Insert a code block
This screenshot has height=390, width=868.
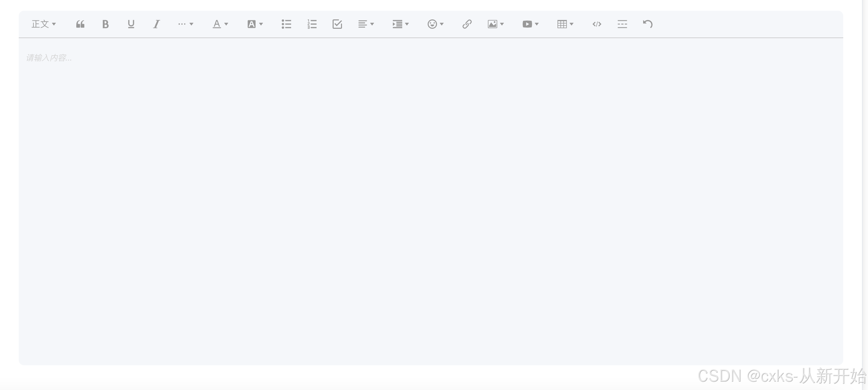[597, 24]
